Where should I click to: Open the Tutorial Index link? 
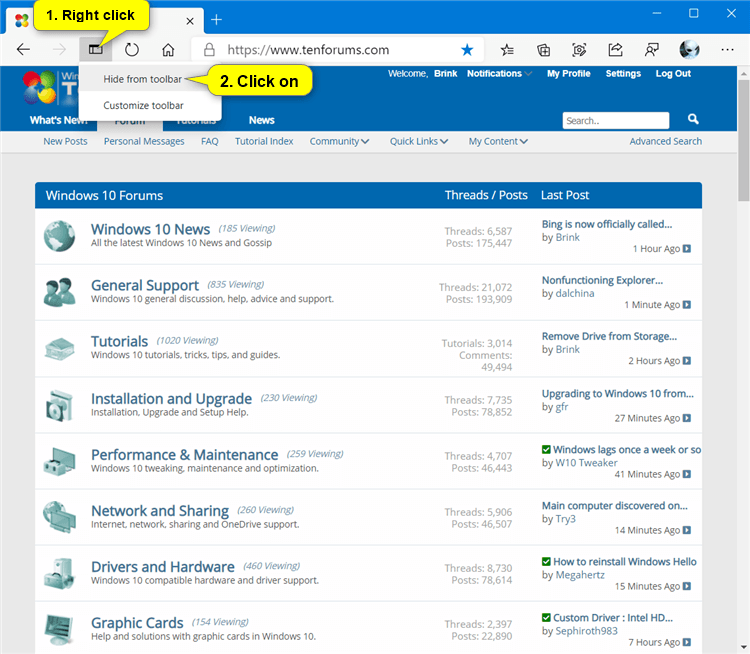(264, 141)
